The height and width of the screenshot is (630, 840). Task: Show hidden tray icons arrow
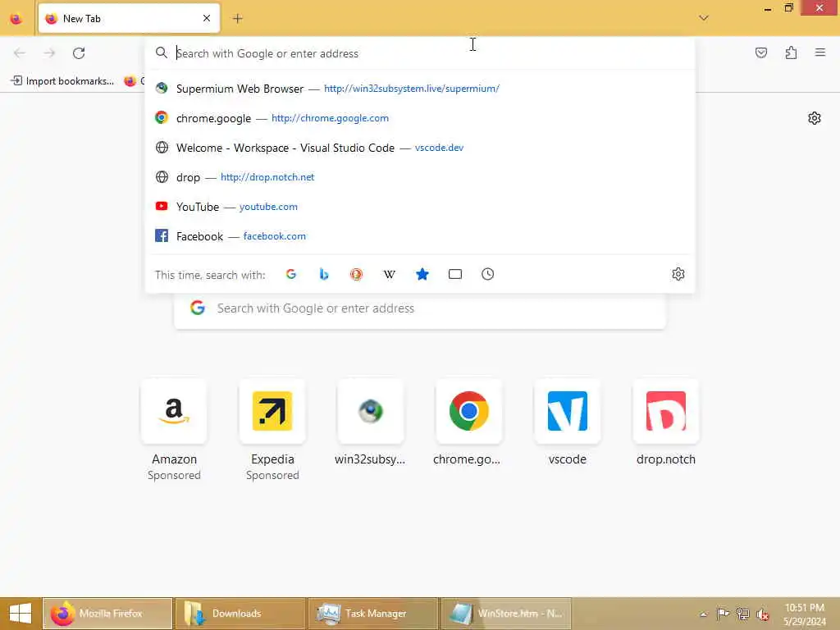(x=703, y=614)
